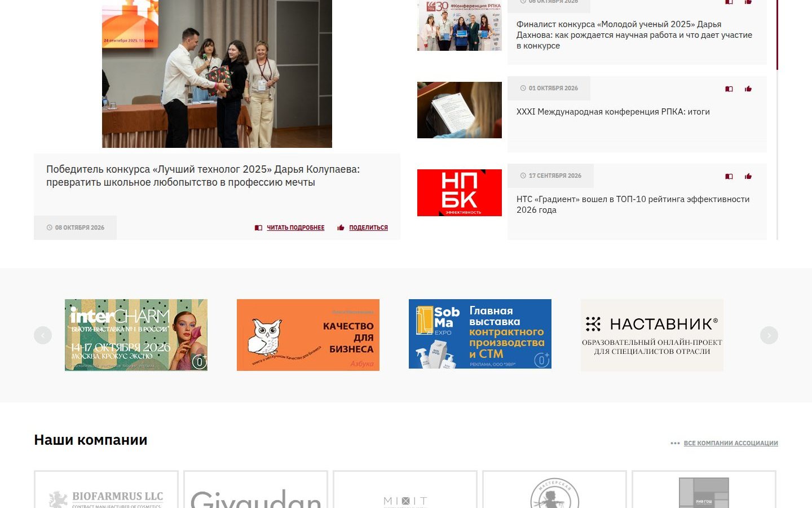This screenshot has height=508, width=812.
Task: Click the thumbs-up icon next to Поделиться
Action: [341, 227]
